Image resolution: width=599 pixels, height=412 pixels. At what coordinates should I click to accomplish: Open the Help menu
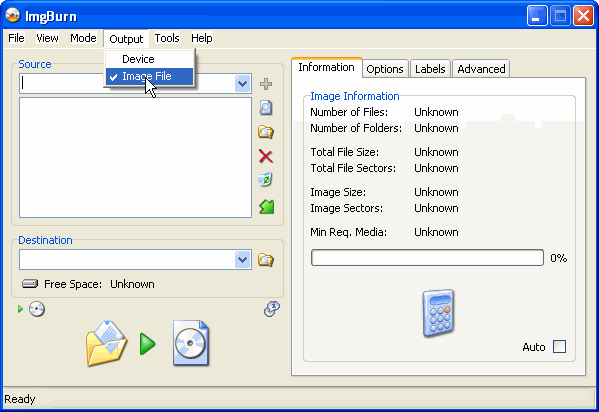tap(202, 38)
